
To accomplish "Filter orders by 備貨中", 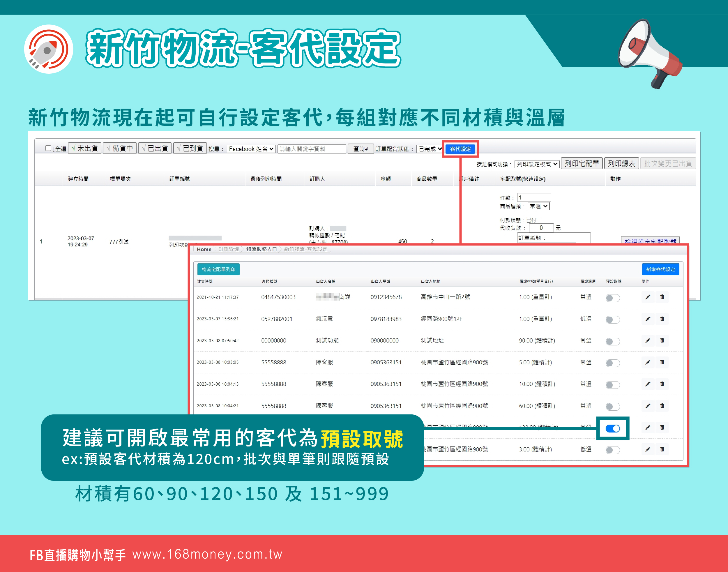I will [x=120, y=148].
